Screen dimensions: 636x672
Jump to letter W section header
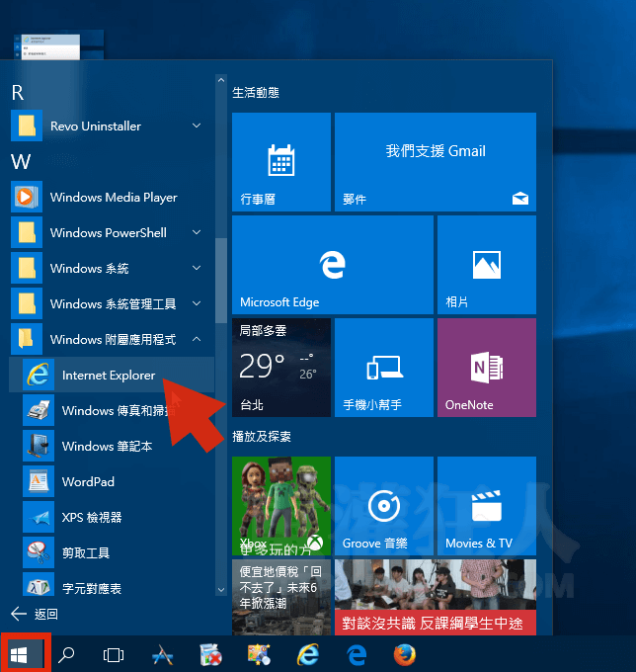tap(20, 161)
